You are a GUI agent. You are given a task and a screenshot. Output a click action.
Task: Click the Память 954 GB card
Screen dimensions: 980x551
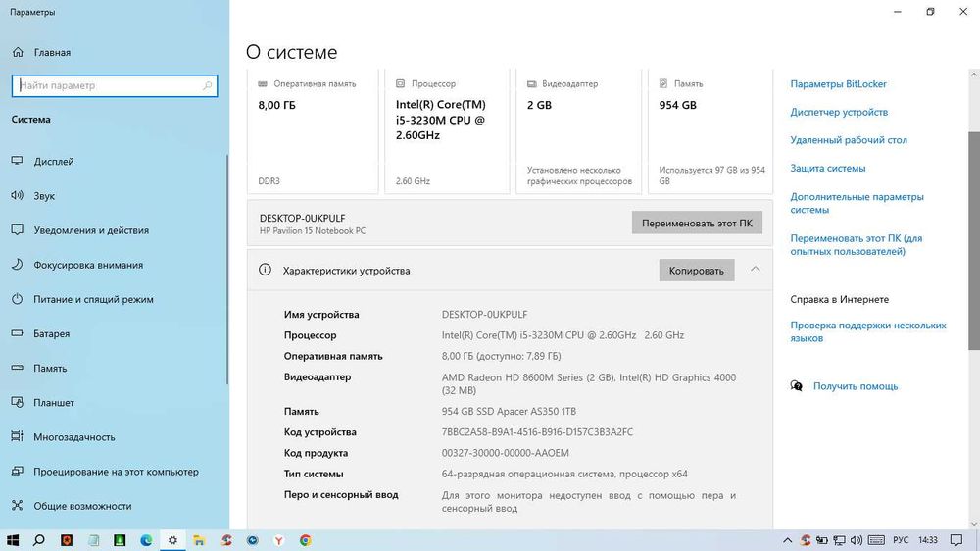pyautogui.click(x=710, y=131)
